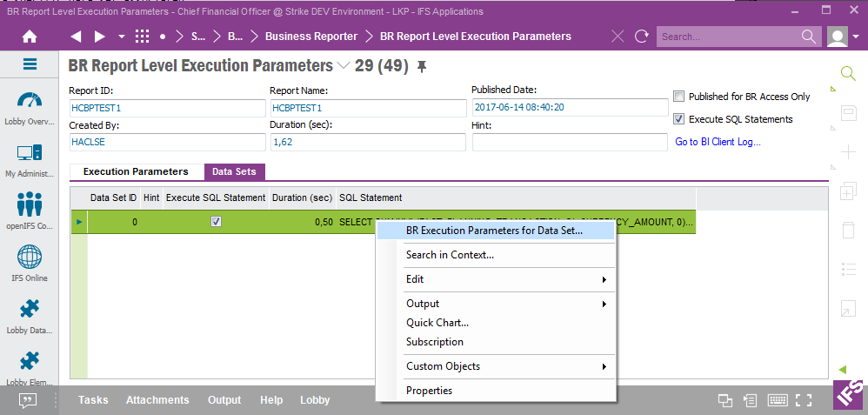Viewport: 868px width, 415px height.
Task: Stop loading with the X icon
Action: coord(618,37)
